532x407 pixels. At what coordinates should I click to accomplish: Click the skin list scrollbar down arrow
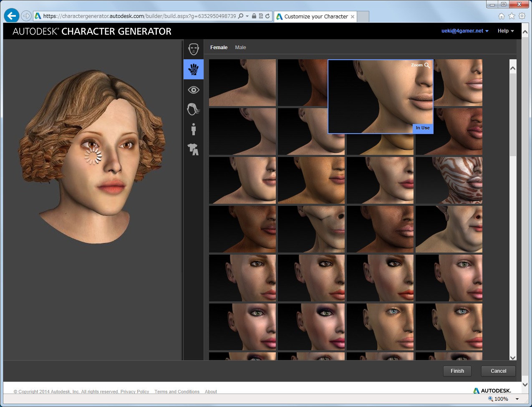click(513, 357)
